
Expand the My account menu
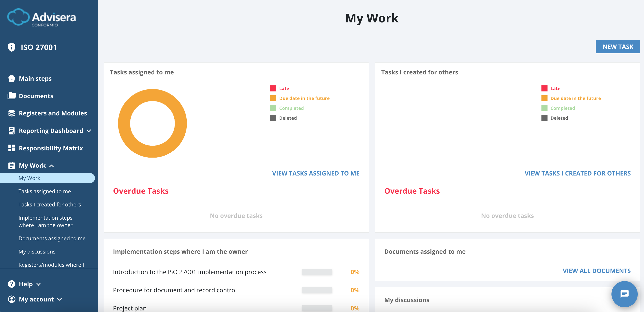(59, 299)
